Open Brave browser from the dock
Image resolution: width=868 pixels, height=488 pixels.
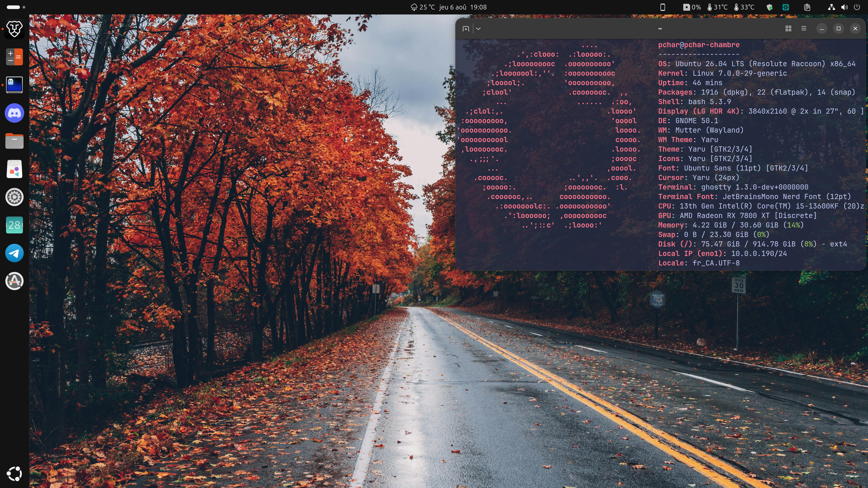[x=14, y=29]
